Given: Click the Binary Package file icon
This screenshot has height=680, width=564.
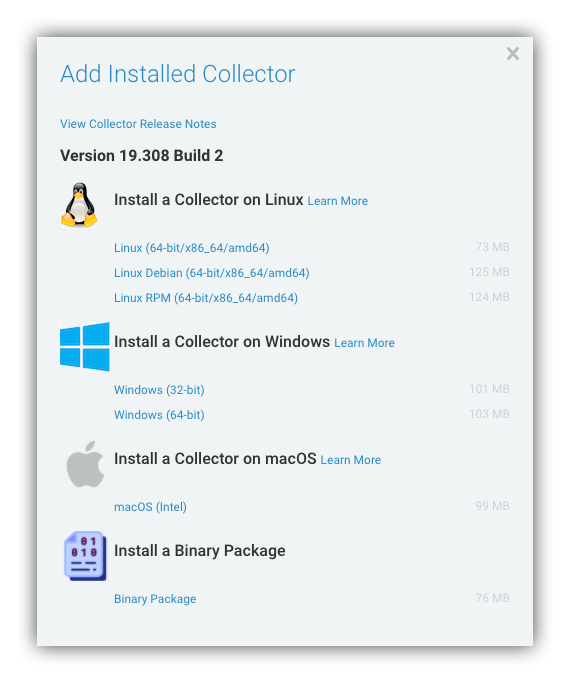Looking at the screenshot, I should (x=85, y=556).
